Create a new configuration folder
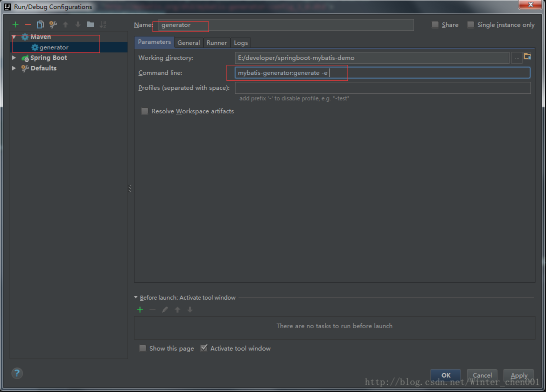 (x=90, y=24)
